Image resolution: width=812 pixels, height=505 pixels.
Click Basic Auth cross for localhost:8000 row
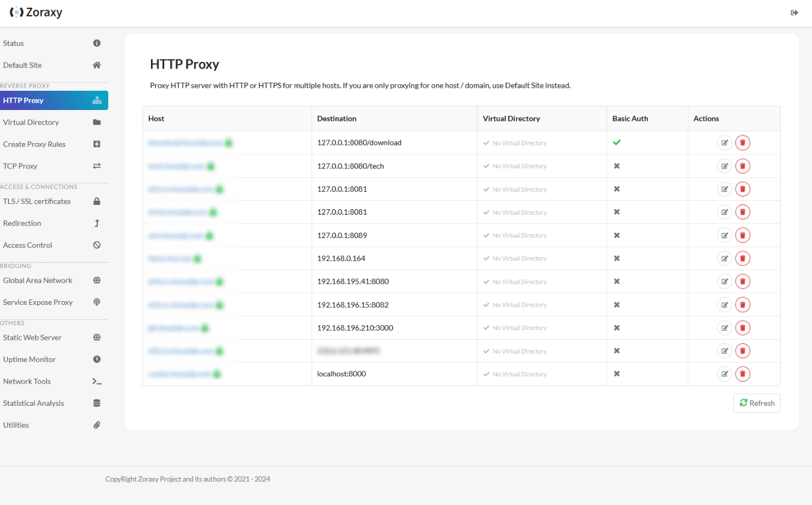click(617, 374)
